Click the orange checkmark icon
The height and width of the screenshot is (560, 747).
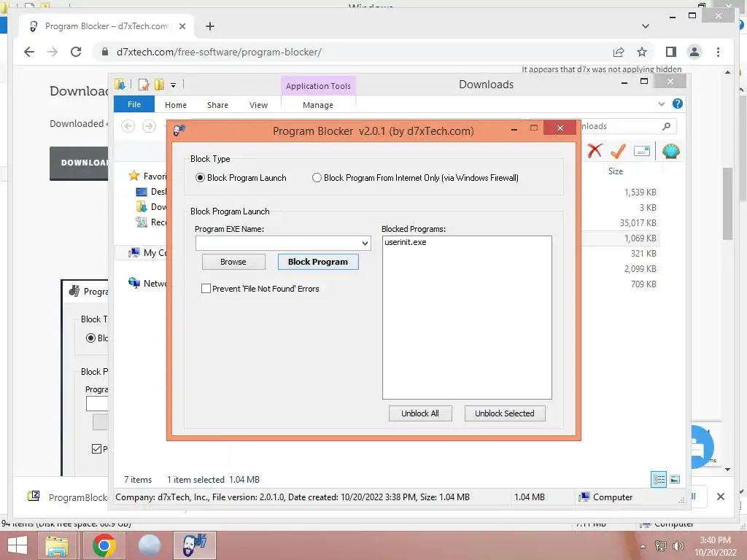click(618, 151)
